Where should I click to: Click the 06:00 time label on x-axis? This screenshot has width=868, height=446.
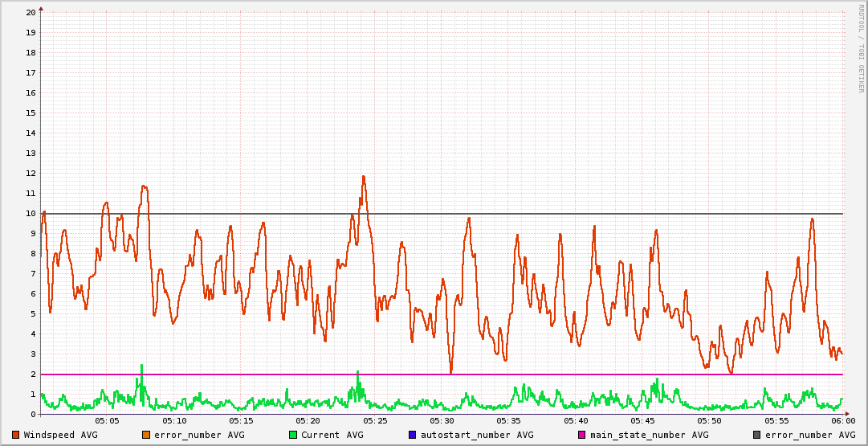842,420
